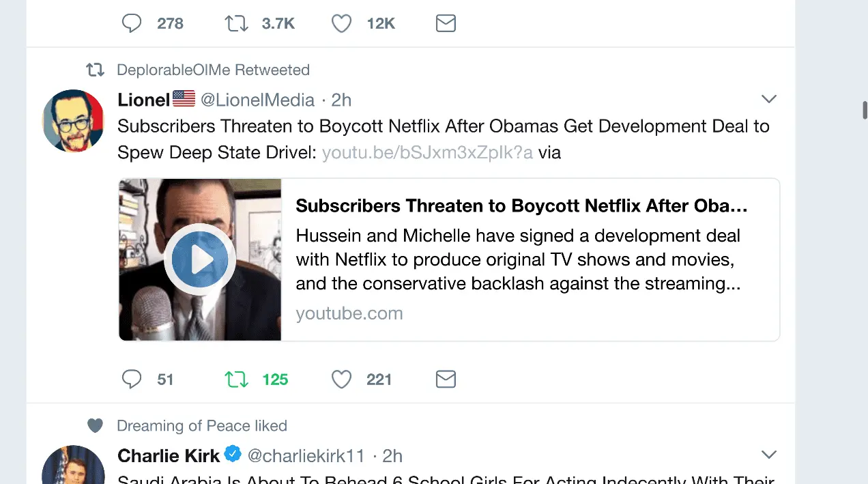This screenshot has width=868, height=484.
Task: Open the youtu.be/bSJxm3xZpIk link
Action: (427, 153)
